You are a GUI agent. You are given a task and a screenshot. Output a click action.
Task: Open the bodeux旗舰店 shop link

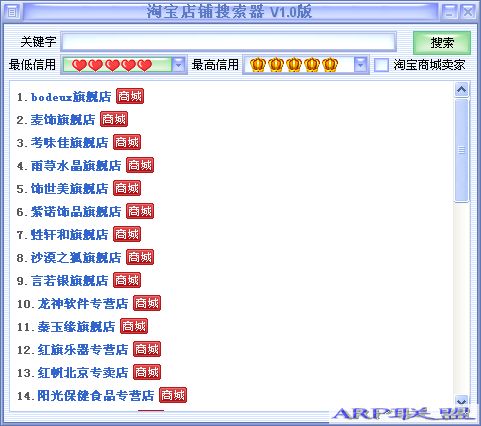click(x=71, y=97)
